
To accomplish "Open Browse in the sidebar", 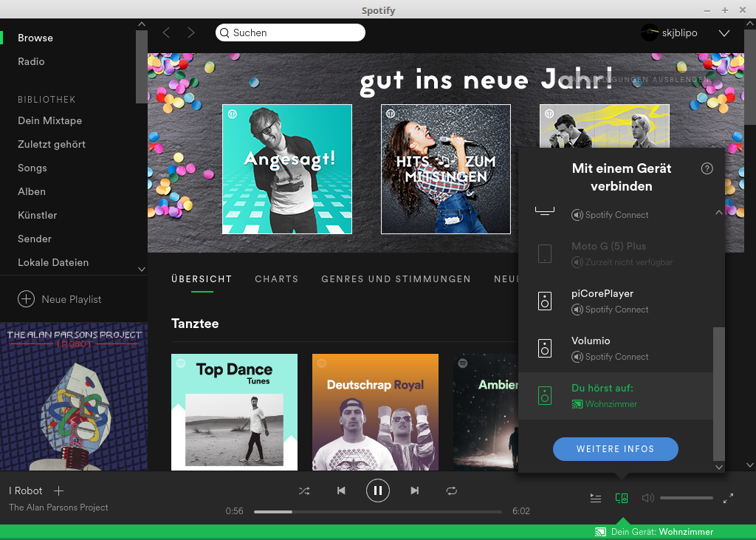I will 35,38.
